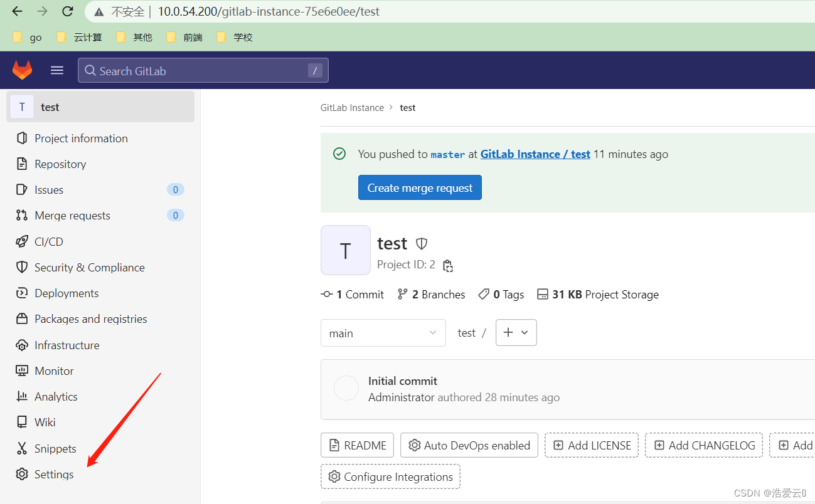Click the test project avatar in sidebar

(22, 107)
